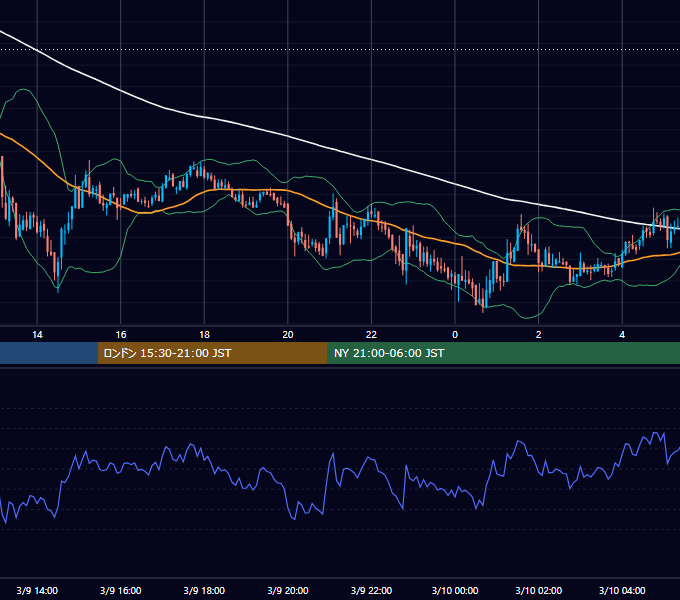Screen dimensions: 680x600
Task: Click the blue session band before ロンドン
Action: (49, 353)
